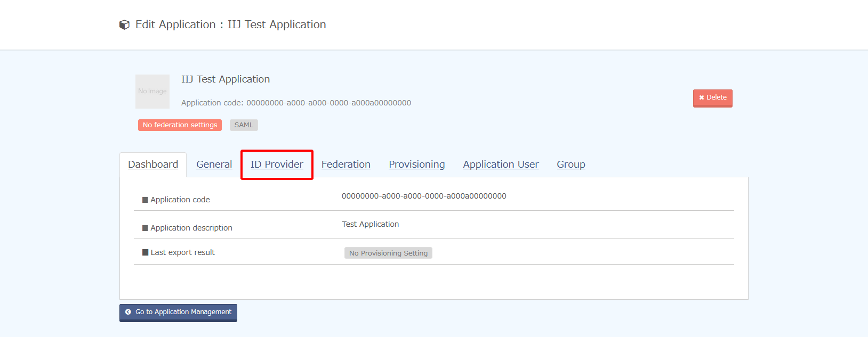
Task: Click the square bullet beside Application description
Action: [145, 228]
